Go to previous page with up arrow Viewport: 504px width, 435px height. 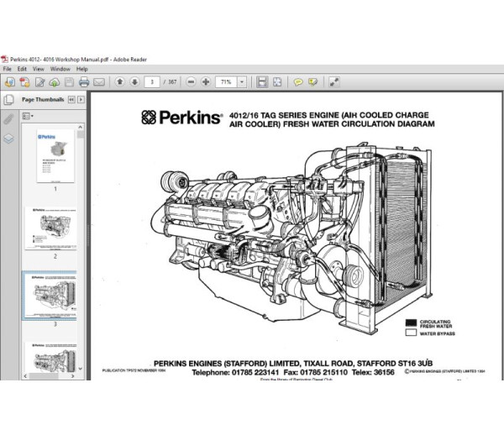pos(119,82)
